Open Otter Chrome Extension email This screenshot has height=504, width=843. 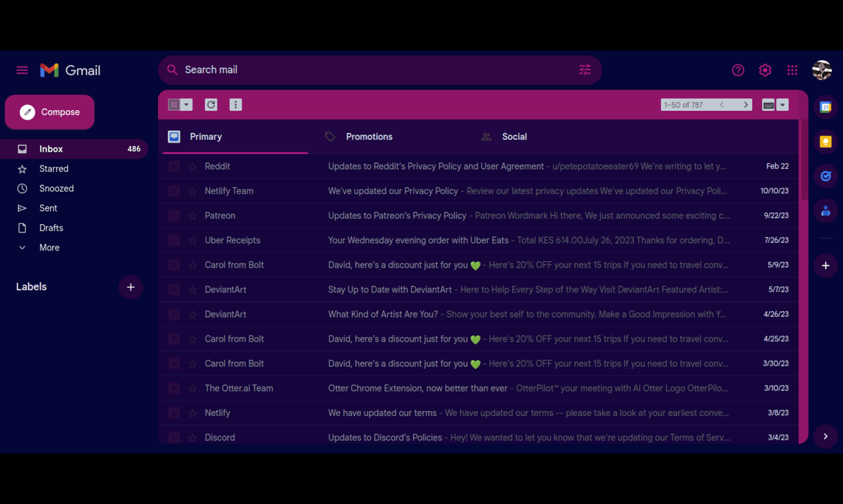coord(479,388)
